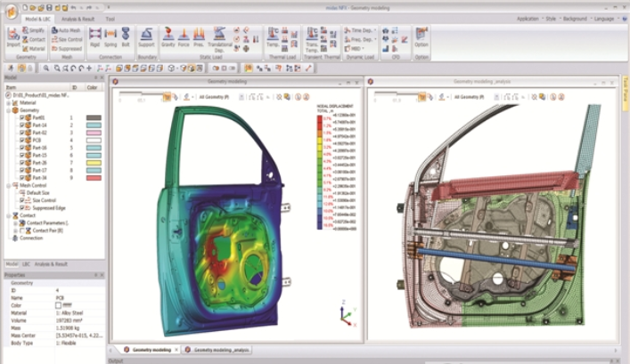Click the Bolt connection icon
The image size is (630, 364).
coord(126,36)
